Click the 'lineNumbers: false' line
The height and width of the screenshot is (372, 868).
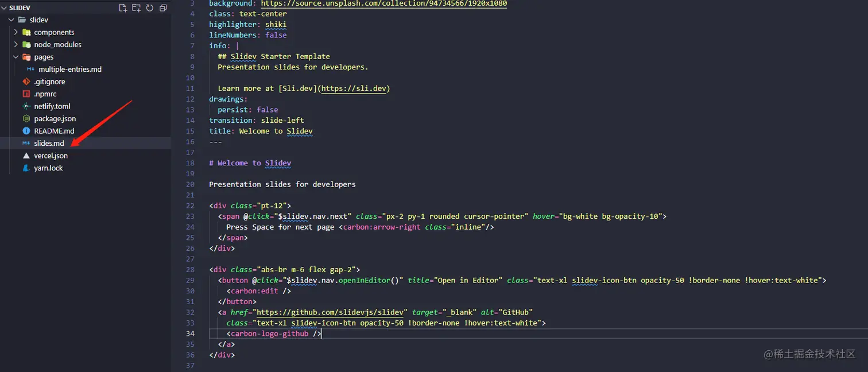click(248, 35)
